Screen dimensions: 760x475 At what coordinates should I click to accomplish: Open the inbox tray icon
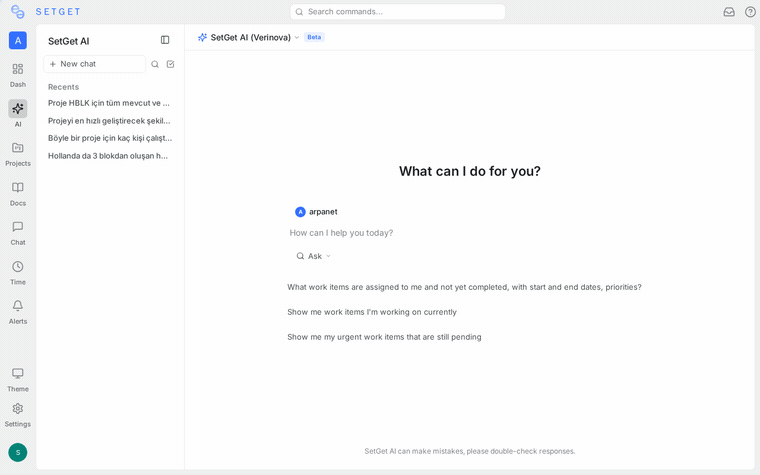pyautogui.click(x=729, y=12)
